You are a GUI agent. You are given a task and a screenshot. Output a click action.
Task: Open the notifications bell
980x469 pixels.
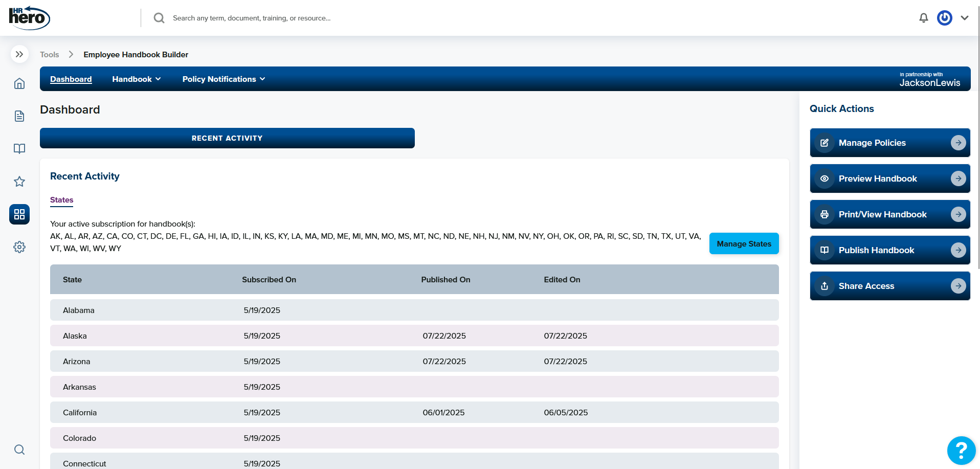click(x=923, y=18)
